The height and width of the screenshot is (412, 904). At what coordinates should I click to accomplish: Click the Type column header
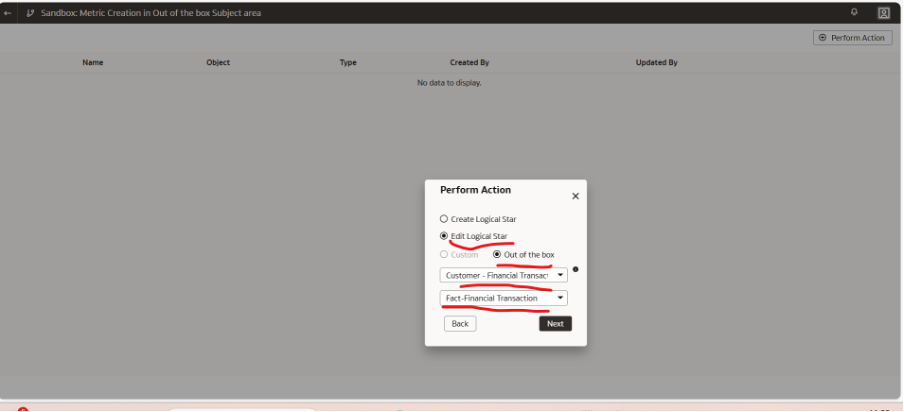(x=348, y=62)
